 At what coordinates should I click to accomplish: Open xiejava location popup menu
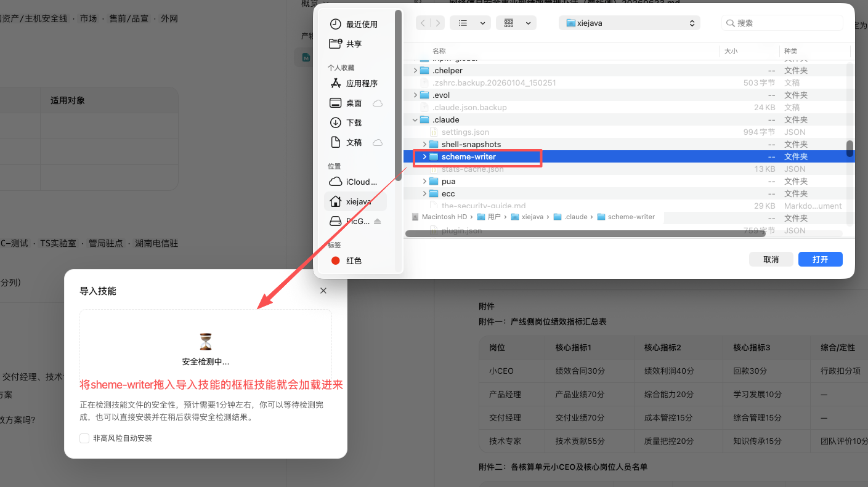[630, 23]
